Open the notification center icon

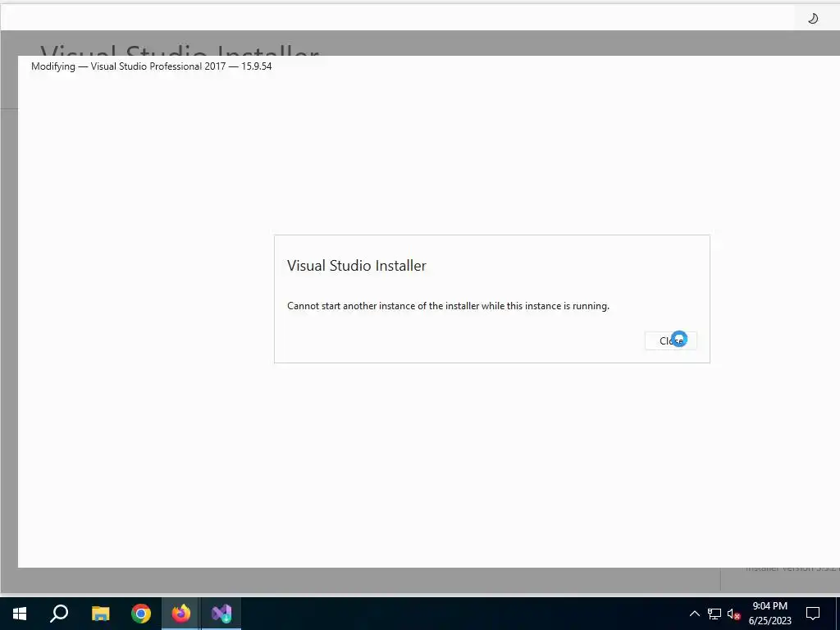pyautogui.click(x=813, y=614)
